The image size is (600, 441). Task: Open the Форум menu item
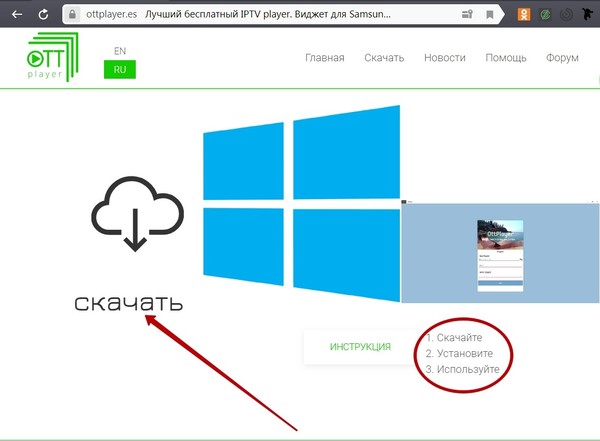pyautogui.click(x=562, y=58)
